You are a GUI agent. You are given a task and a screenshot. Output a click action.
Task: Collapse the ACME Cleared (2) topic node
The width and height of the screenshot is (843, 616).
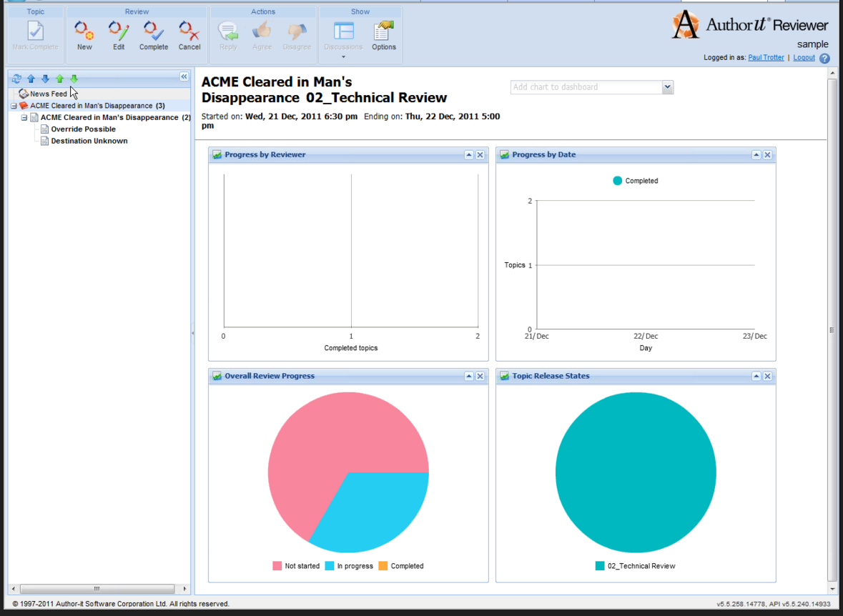(24, 118)
